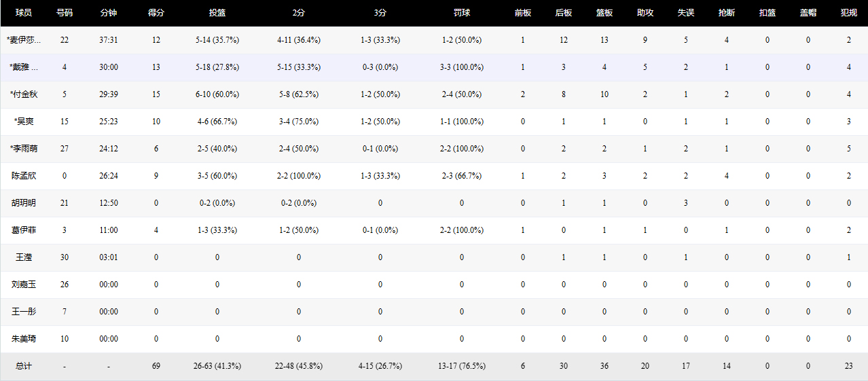Select player 朱美琦 in the last row
The width and height of the screenshot is (868, 381).
[x=24, y=339]
